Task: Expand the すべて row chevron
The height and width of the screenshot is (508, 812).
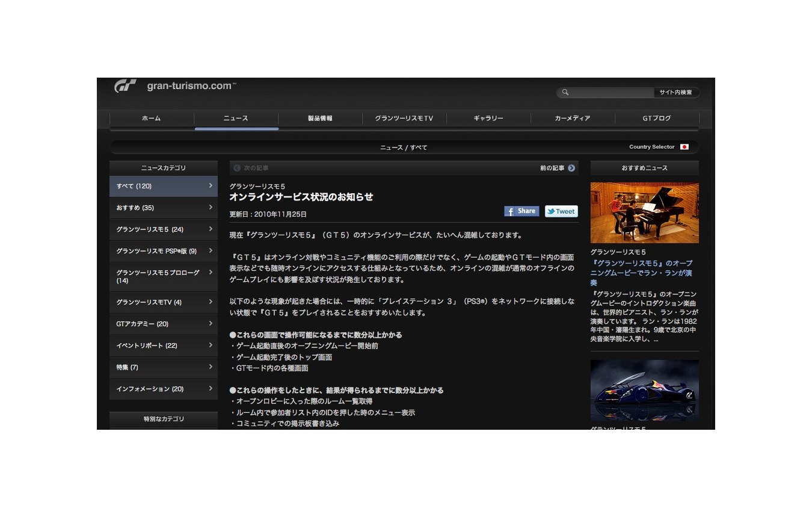Action: [211, 185]
